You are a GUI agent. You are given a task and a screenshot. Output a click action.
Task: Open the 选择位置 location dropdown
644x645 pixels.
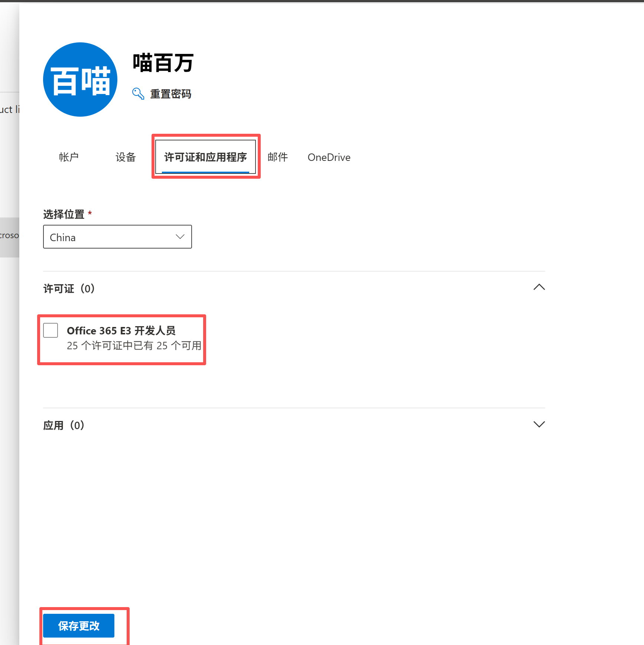117,237
